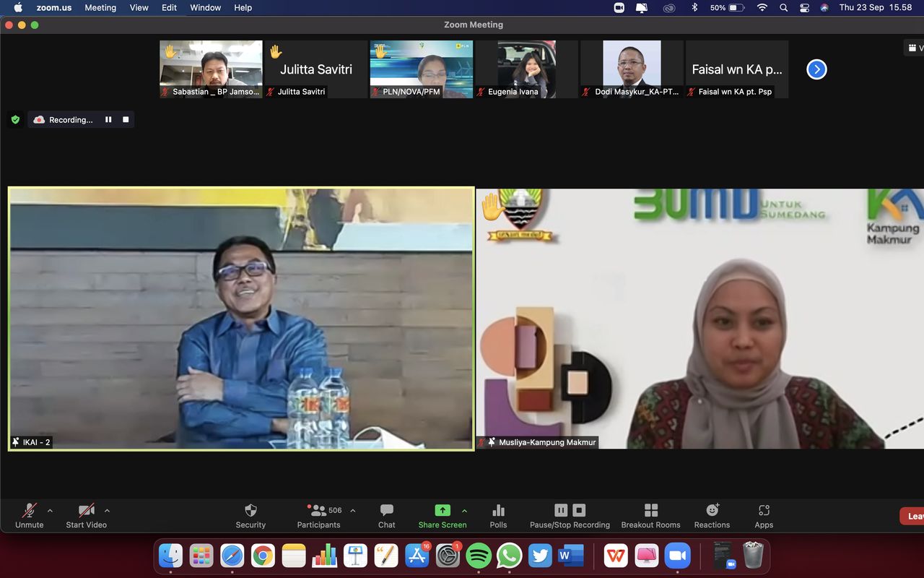Viewport: 924px width, 578px height.
Task: Open the Security shield options
Action: [x=250, y=516]
